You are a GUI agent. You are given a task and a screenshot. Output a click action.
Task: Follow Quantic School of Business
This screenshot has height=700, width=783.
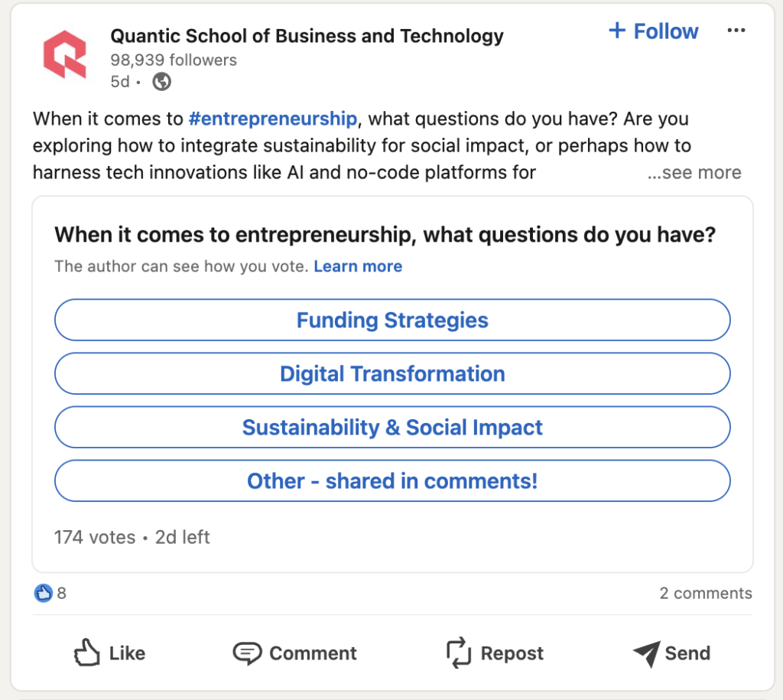pyautogui.click(x=653, y=31)
